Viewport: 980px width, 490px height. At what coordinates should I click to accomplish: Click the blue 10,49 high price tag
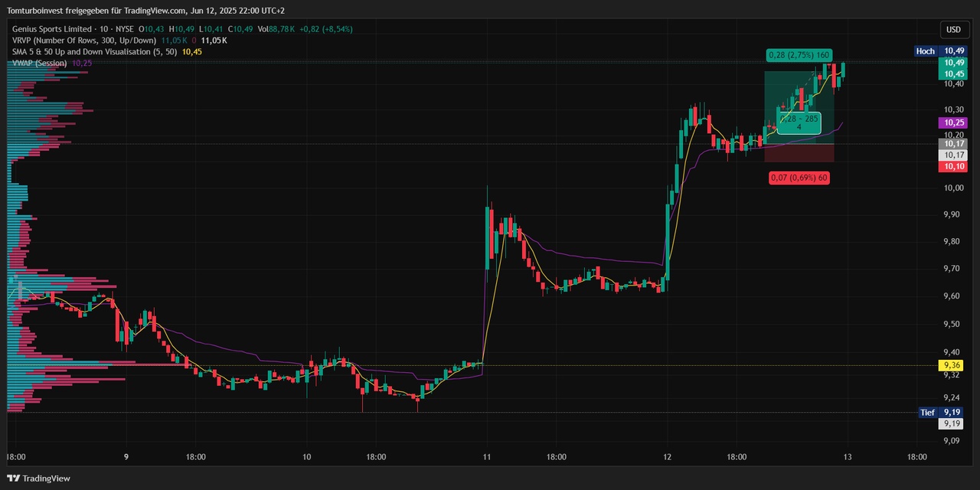(x=954, y=51)
